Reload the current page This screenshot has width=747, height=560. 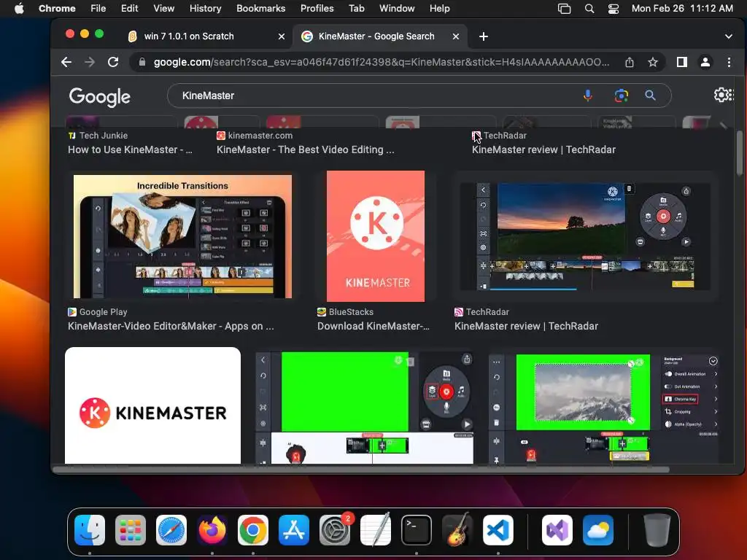click(x=113, y=62)
